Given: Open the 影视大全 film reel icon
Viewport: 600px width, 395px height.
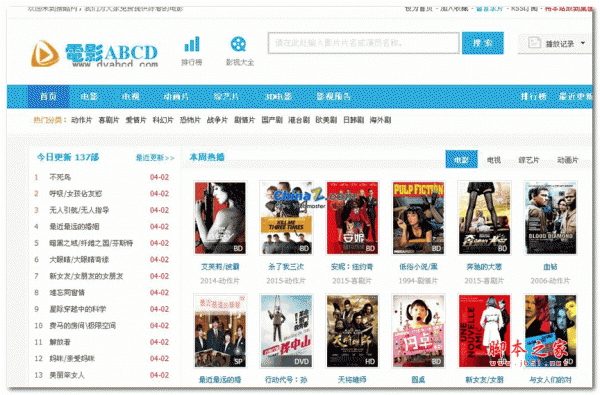Looking at the screenshot, I should click(238, 44).
